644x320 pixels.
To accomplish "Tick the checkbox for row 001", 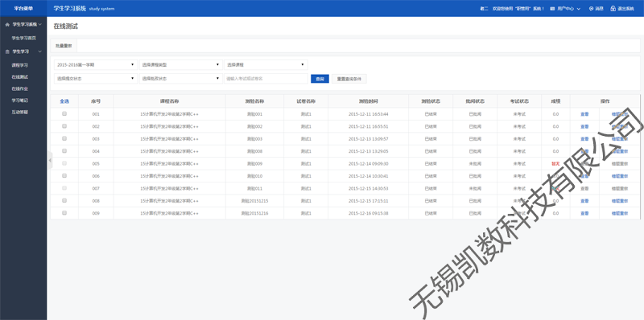I will coord(64,114).
